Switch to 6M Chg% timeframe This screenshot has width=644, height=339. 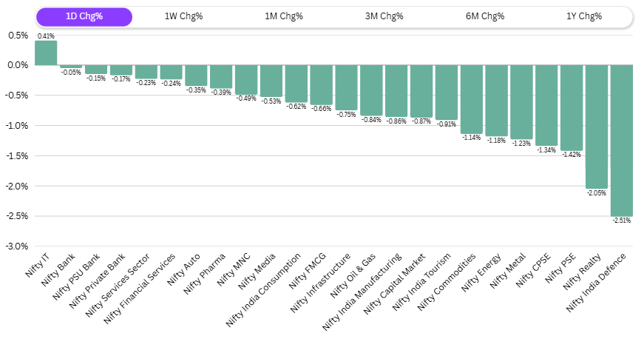click(486, 16)
